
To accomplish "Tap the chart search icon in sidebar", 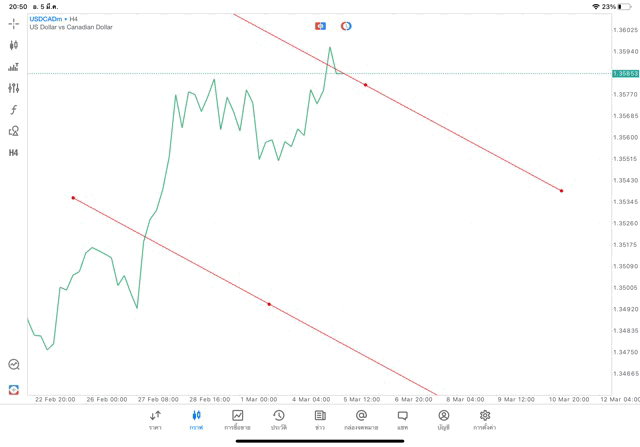I will pos(14,365).
